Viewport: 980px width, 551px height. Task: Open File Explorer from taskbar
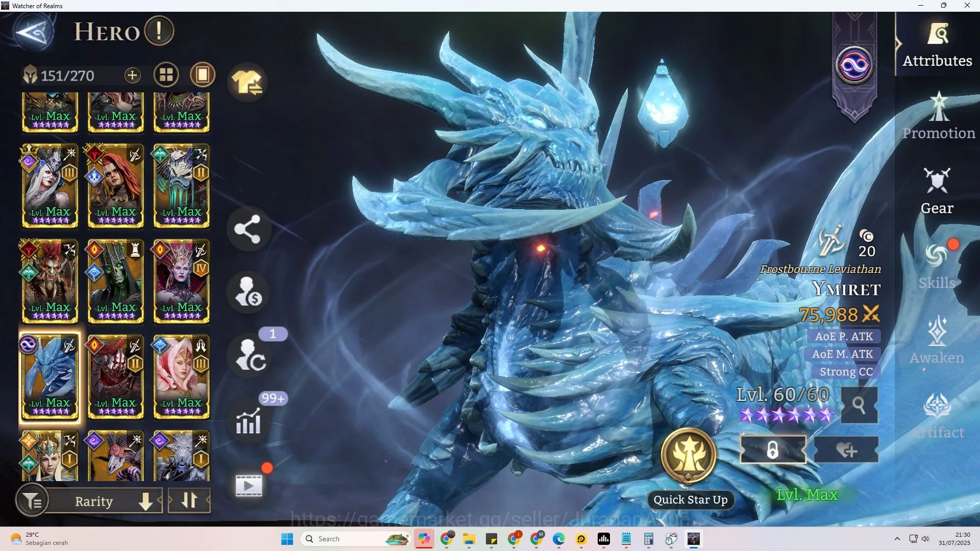click(469, 539)
